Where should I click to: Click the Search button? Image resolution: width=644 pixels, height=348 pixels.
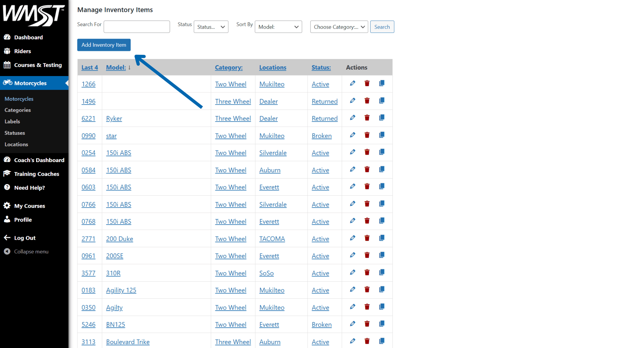pyautogui.click(x=382, y=27)
